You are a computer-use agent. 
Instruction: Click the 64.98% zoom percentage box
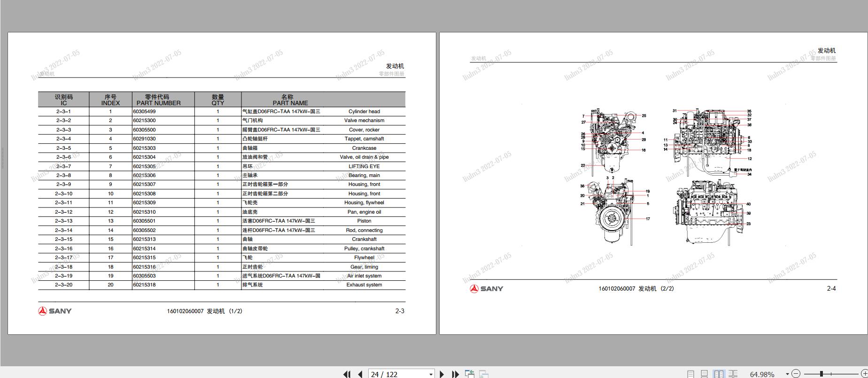pyautogui.click(x=762, y=374)
